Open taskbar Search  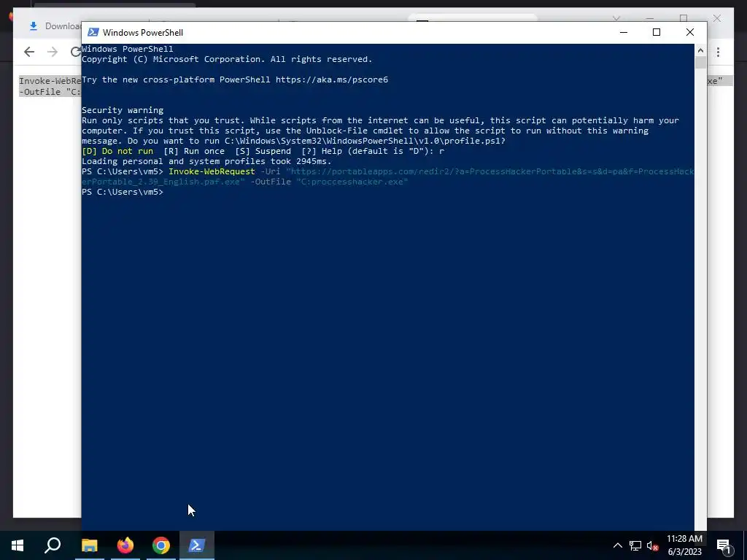click(53, 545)
